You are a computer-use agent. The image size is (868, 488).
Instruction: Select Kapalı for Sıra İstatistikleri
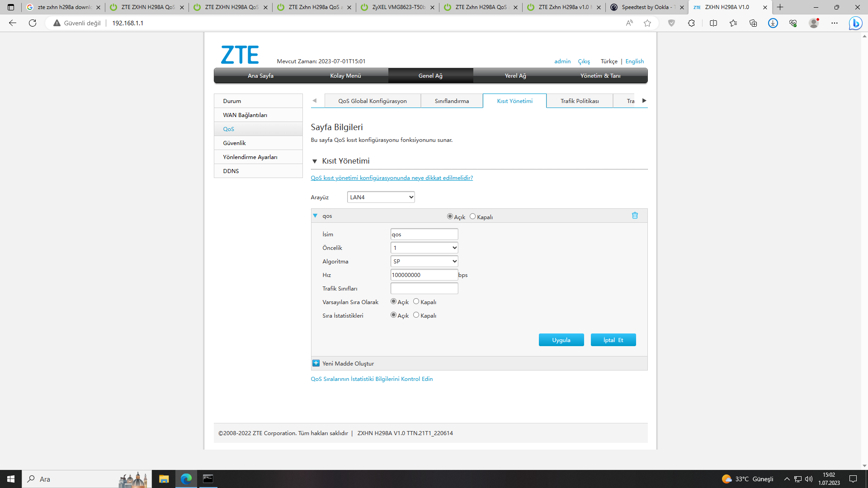(416, 315)
